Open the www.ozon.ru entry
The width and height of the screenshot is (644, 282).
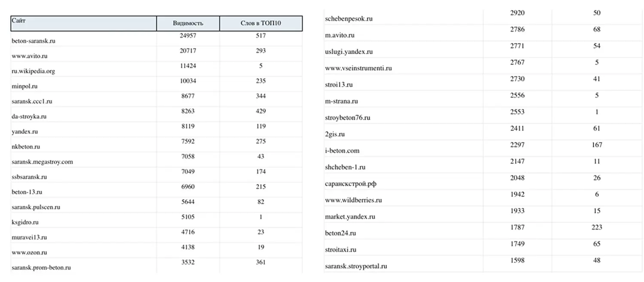point(29,252)
